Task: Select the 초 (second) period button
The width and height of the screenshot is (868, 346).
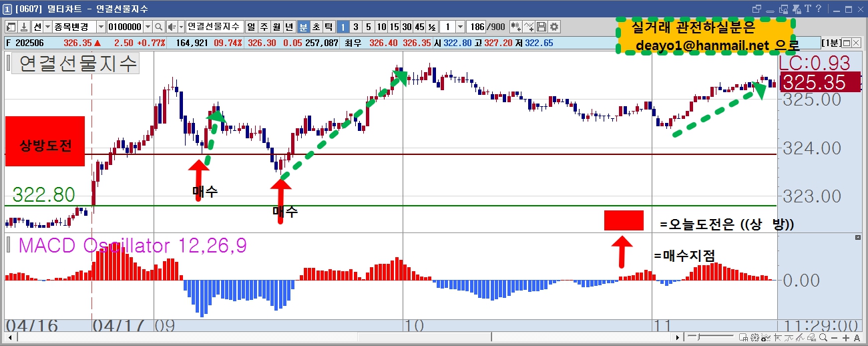Action: (x=316, y=27)
